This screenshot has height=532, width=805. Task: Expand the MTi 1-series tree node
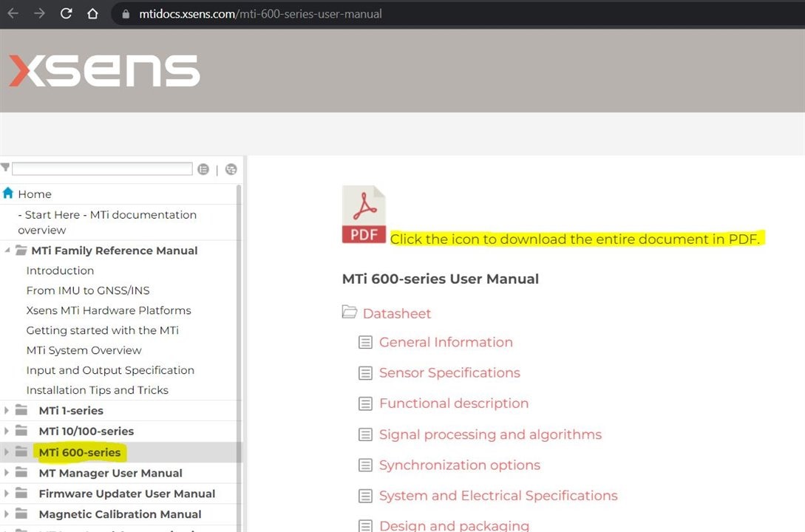[x=6, y=410]
